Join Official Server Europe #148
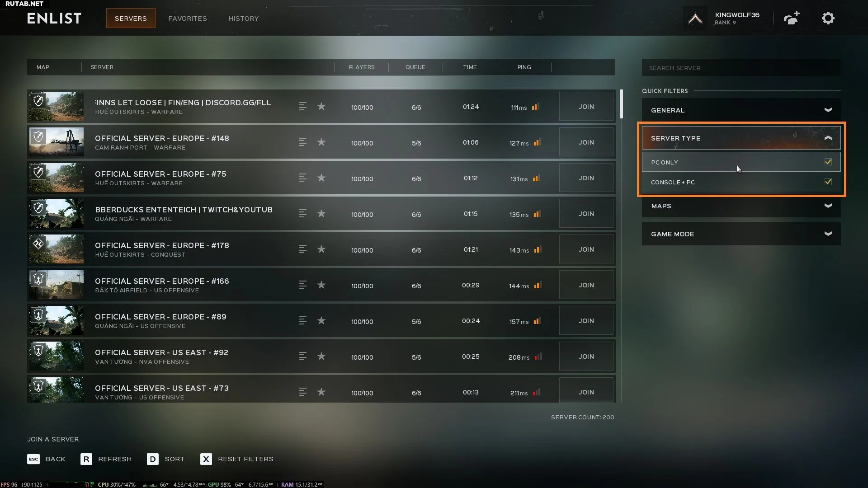The image size is (868, 488). [x=586, y=142]
